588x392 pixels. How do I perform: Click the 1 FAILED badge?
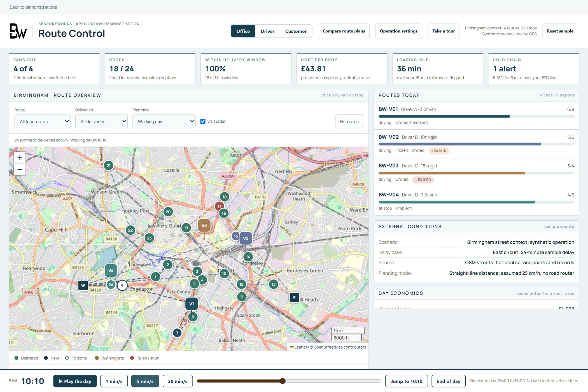pos(423,180)
